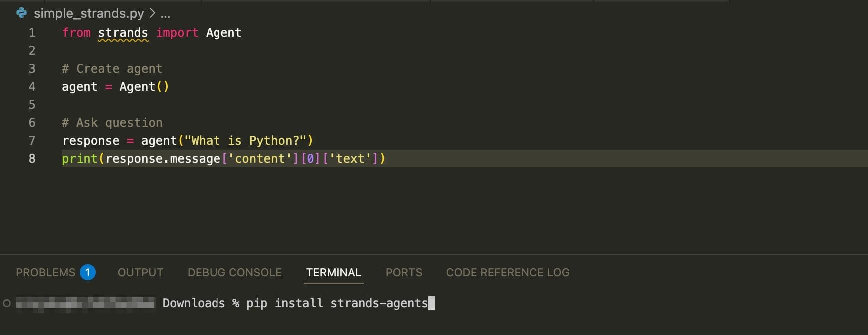
Task: Click the Python file icon in breadcrumb
Action: [x=21, y=13]
